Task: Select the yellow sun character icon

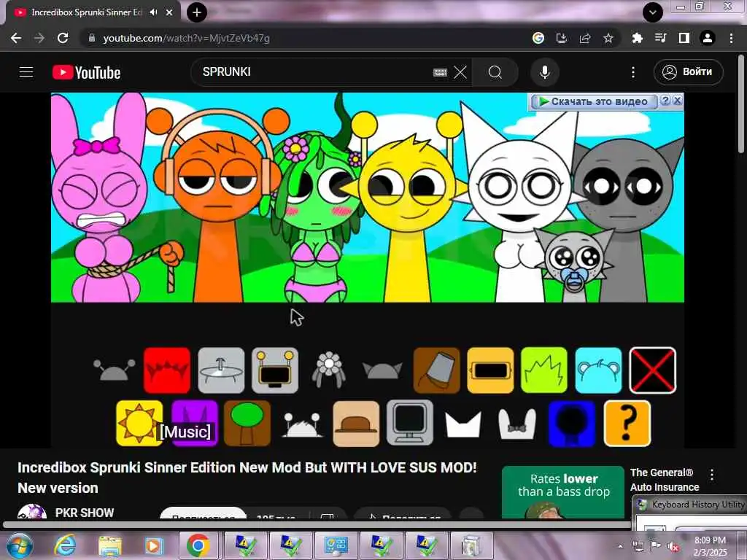Action: pos(139,423)
